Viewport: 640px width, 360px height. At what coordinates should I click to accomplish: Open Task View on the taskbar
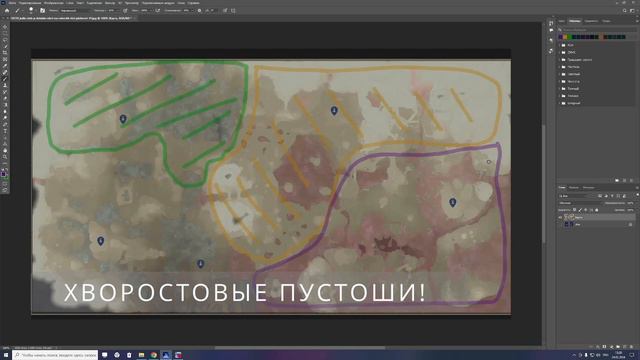pos(104,355)
